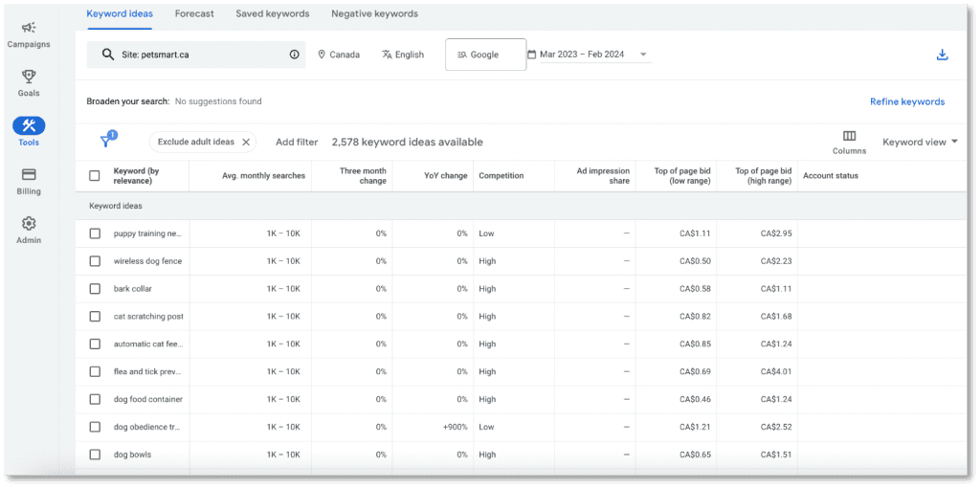980x488 pixels.
Task: Toggle select-all checkbox in table header
Action: 95,175
